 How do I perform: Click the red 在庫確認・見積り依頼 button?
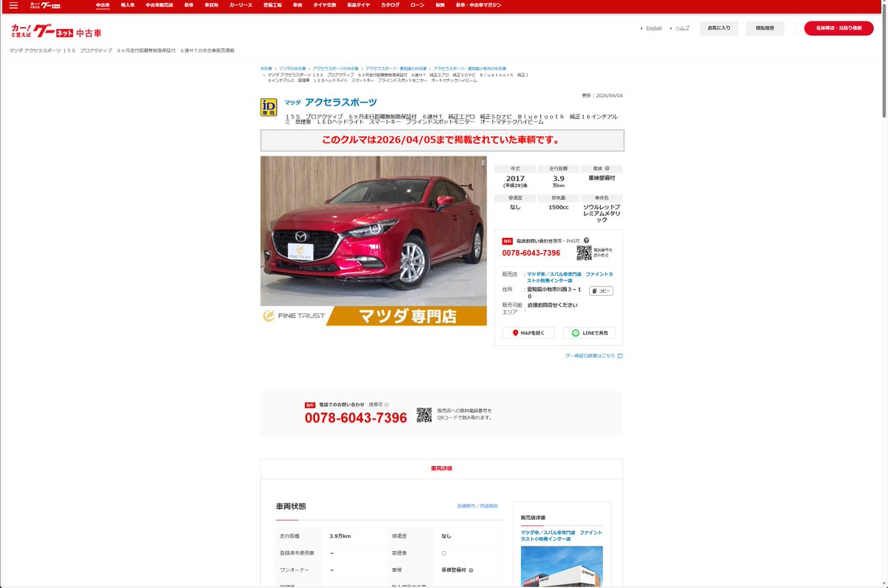click(x=838, y=28)
